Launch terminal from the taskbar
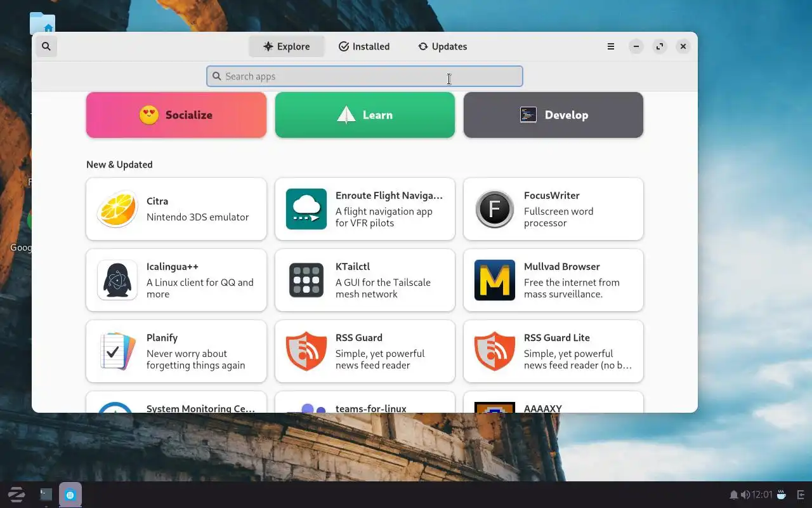 coord(46,495)
